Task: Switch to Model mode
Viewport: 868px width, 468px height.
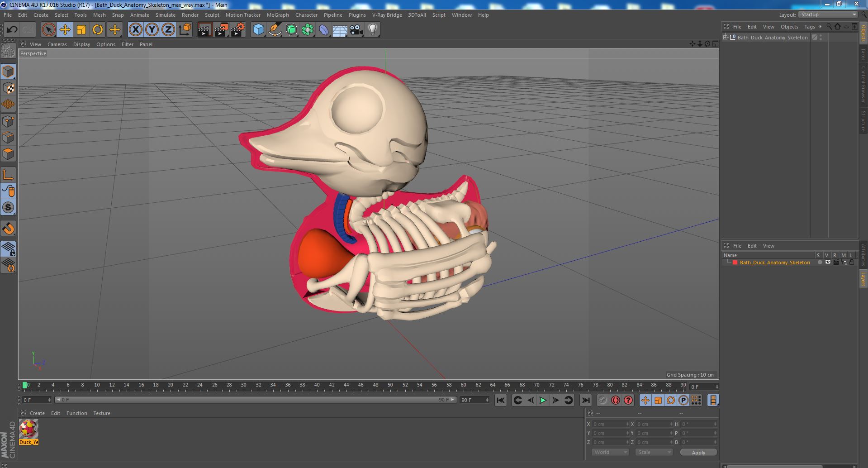Action: (8, 72)
